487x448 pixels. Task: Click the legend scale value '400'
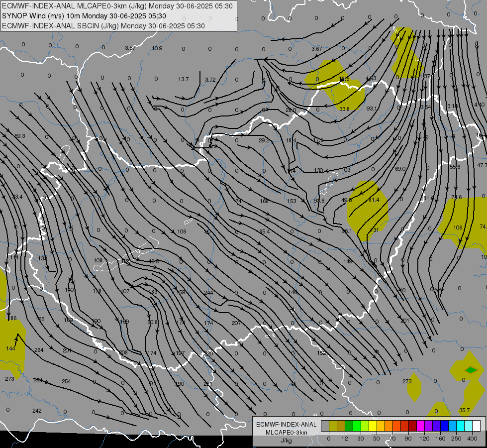[472, 439]
